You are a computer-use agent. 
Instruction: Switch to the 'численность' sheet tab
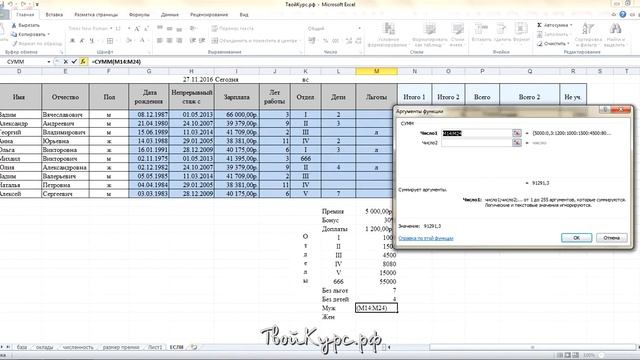78,347
